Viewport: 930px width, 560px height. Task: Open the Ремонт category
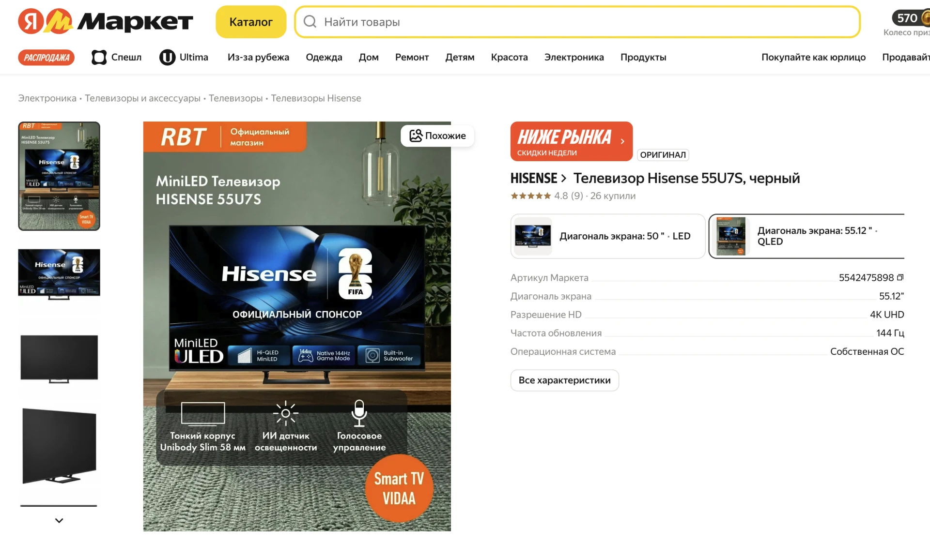tap(412, 57)
